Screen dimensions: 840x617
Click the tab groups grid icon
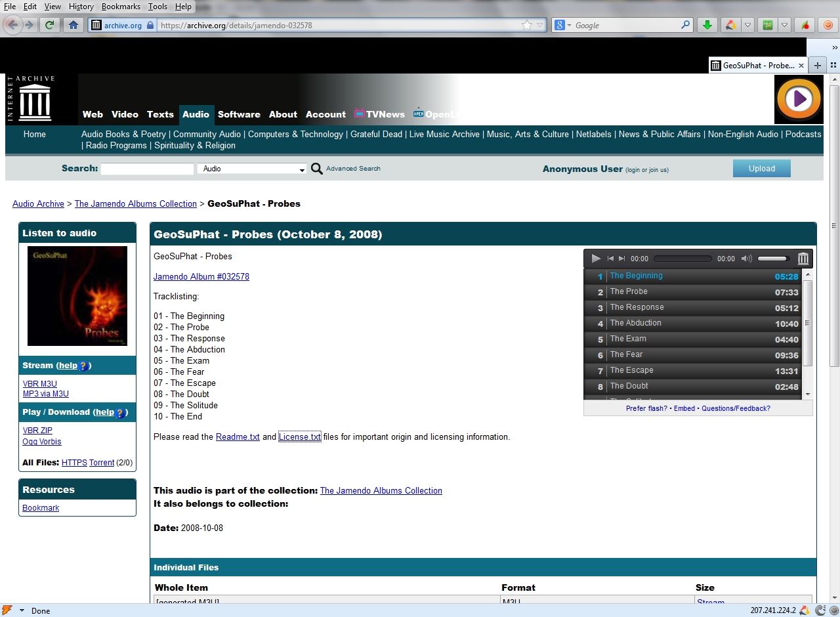tap(833, 65)
